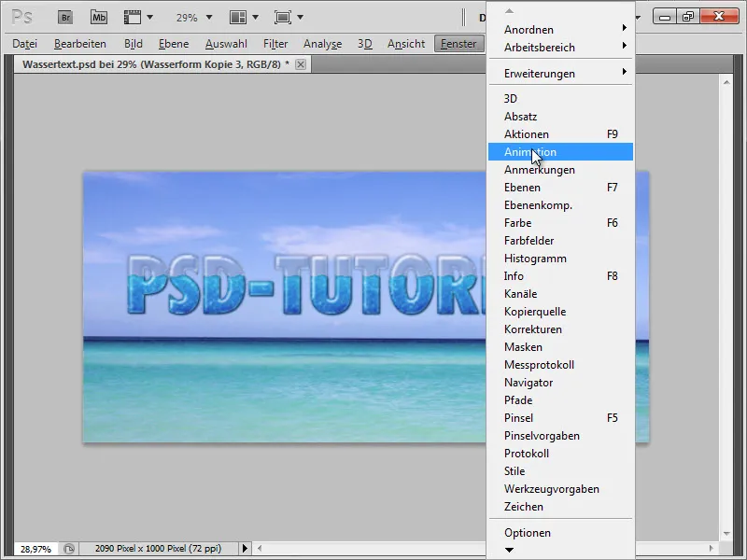
Task: Show the Zeichen panel
Action: 561,507
